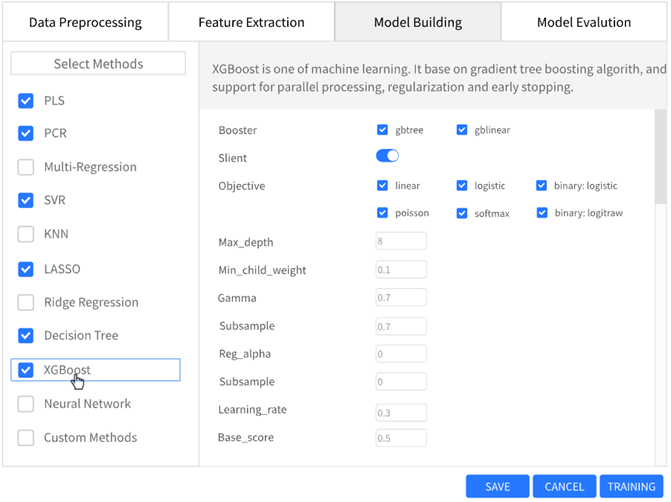Uncheck the gbtree booster option

(383, 130)
